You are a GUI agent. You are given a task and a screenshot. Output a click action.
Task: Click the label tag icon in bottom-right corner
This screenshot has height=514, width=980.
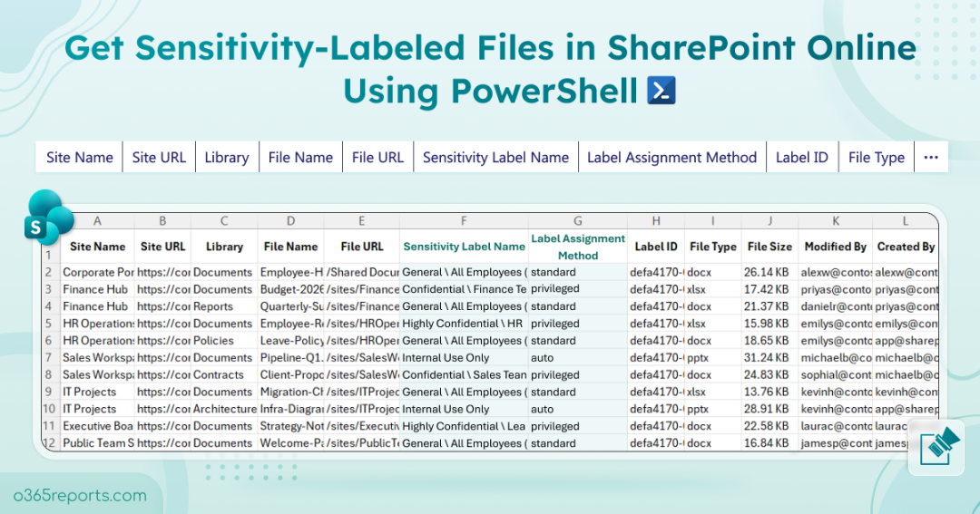click(937, 447)
